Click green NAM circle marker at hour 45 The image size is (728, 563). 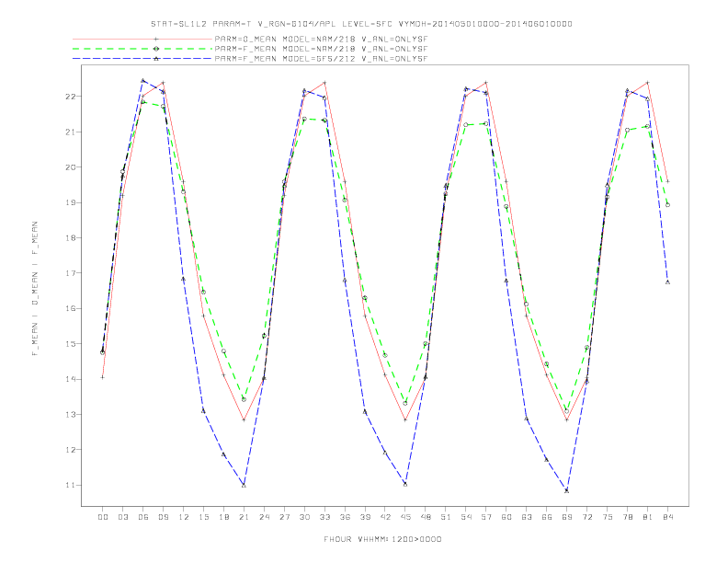(405, 403)
